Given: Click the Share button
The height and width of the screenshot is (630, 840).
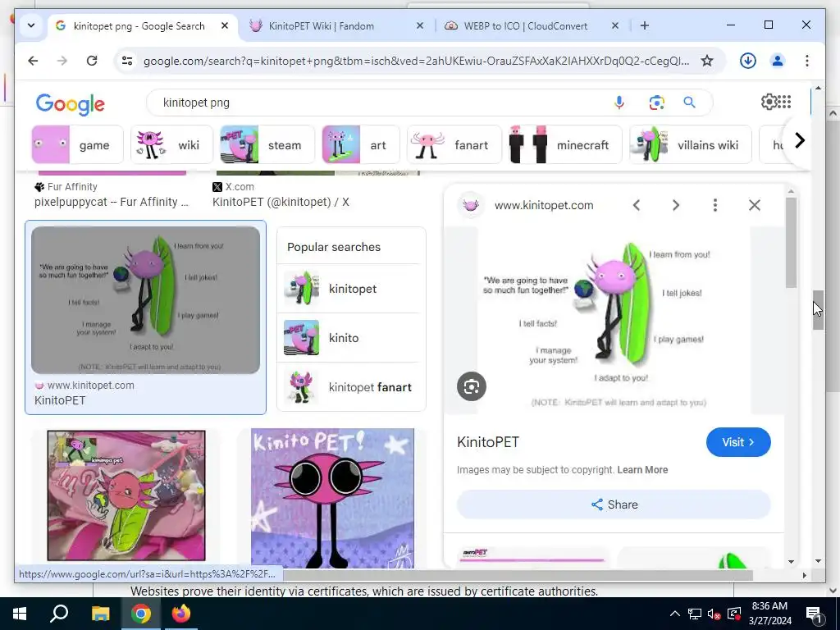Looking at the screenshot, I should pos(614,504).
